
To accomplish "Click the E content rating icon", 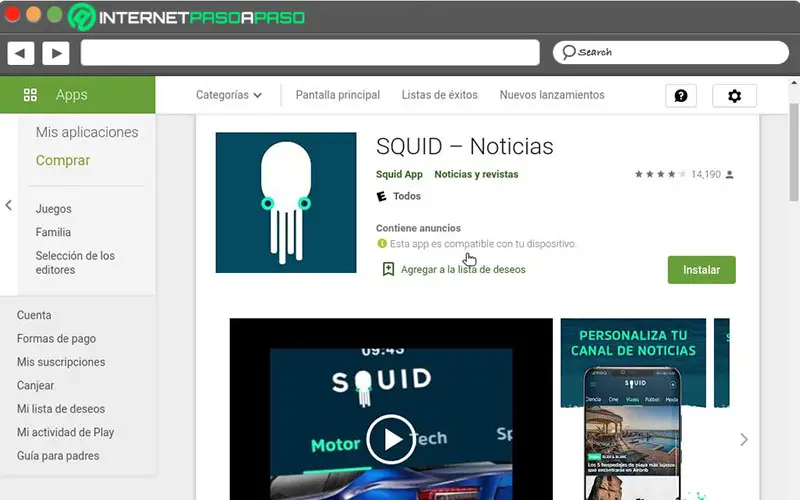I will click(x=381, y=196).
